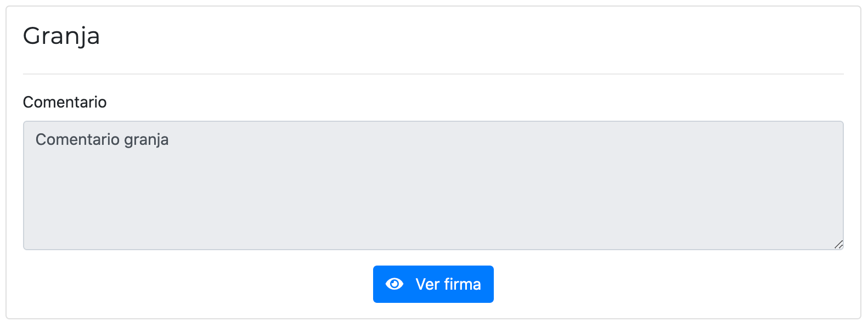
Task: Click the resize handle of the comment box
Action: click(838, 245)
